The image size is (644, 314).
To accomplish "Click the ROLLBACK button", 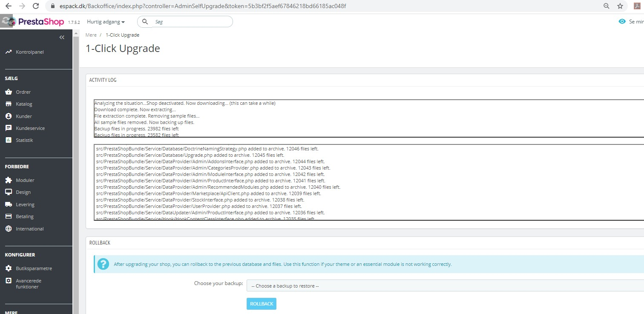I will 262,304.
